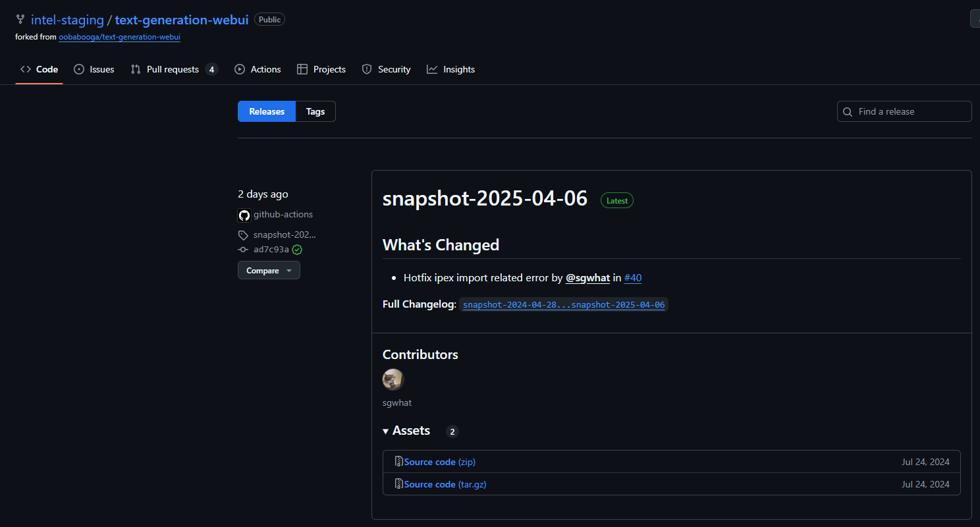Screen dimensions: 980x527
Task: Switch to the Code tab
Action: [x=39, y=69]
